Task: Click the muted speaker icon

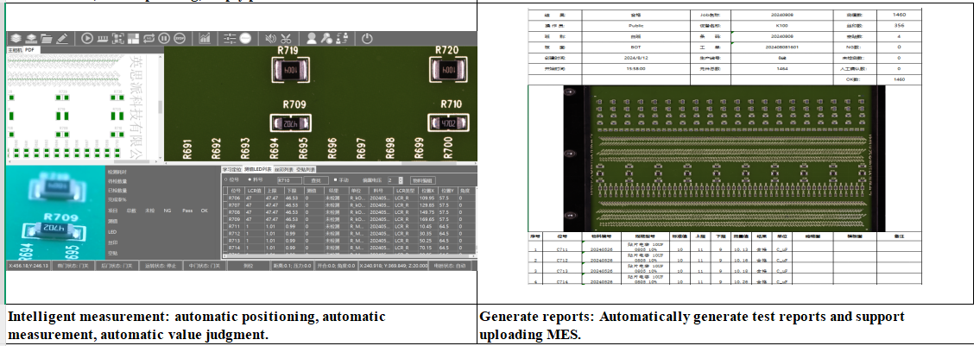Action: coord(269,38)
